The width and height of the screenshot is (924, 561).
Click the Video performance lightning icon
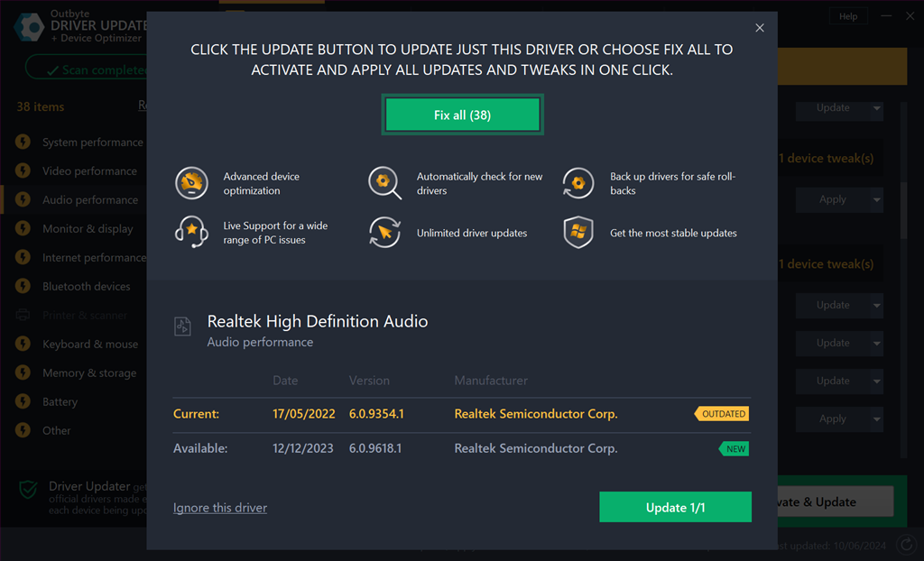click(23, 170)
